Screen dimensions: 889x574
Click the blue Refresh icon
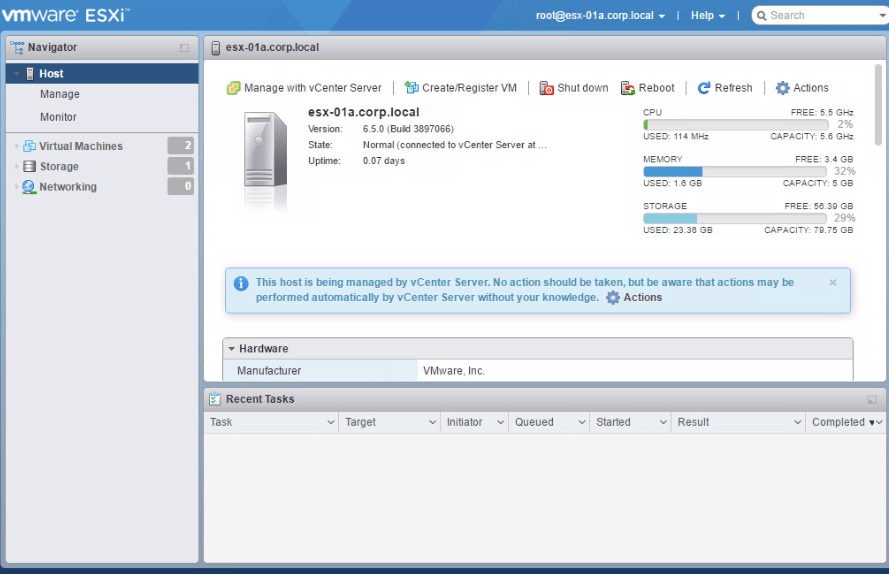[704, 88]
